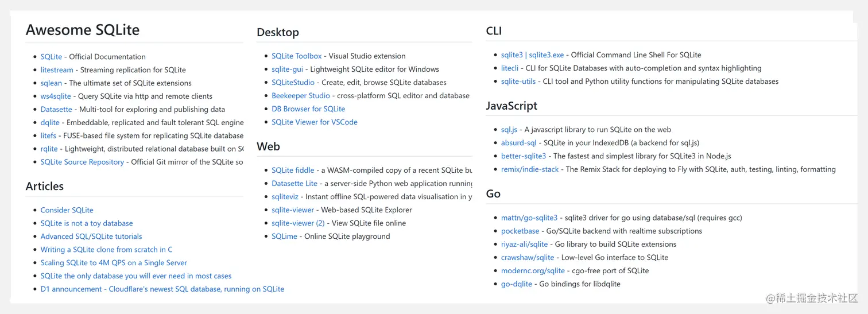Open the sqliteviz link

(285, 197)
